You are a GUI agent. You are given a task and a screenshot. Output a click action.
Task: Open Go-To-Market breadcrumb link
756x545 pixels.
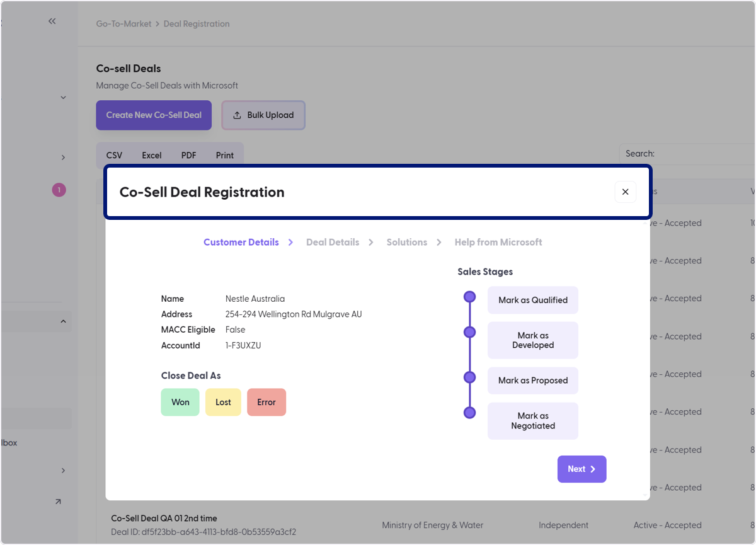tap(123, 24)
